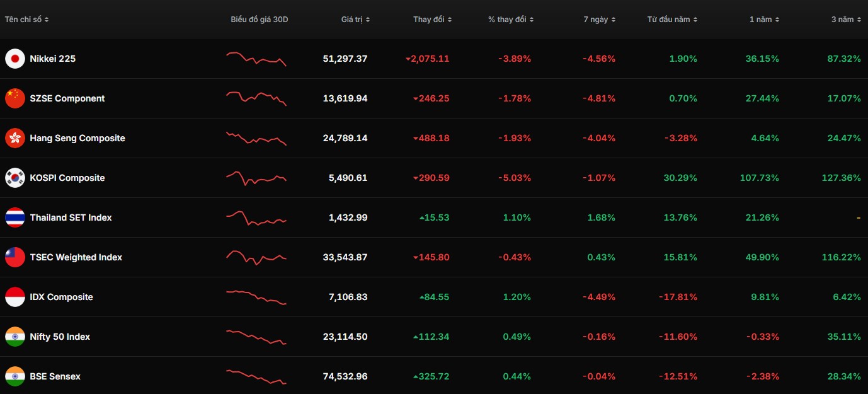Click BSE Sensex change 325.72
868x394 pixels.
(x=431, y=376)
